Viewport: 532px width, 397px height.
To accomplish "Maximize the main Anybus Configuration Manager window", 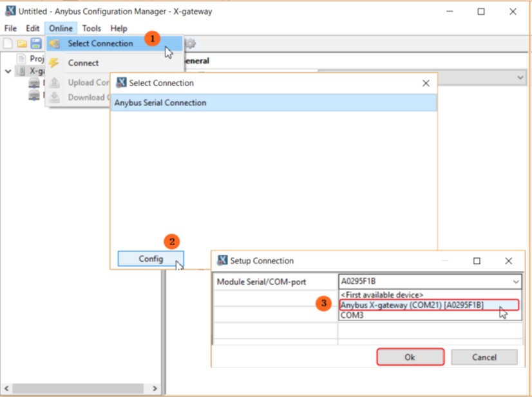I will point(480,11).
